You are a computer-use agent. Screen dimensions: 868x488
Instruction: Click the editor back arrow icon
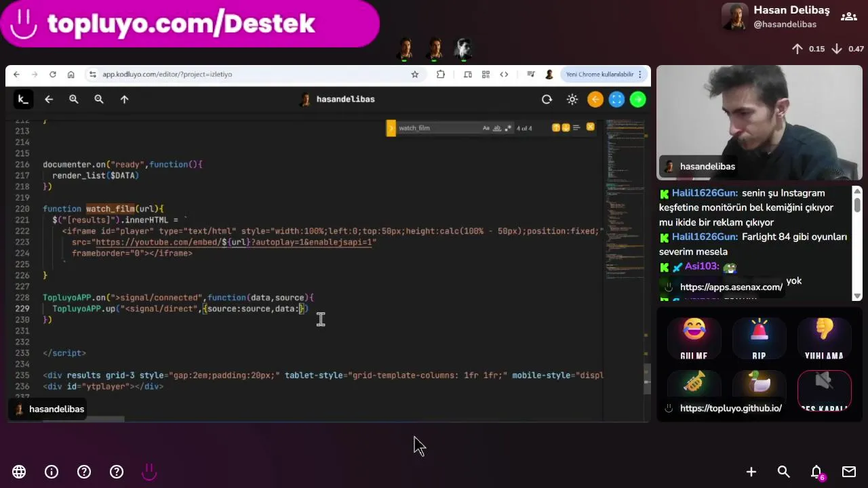49,100
